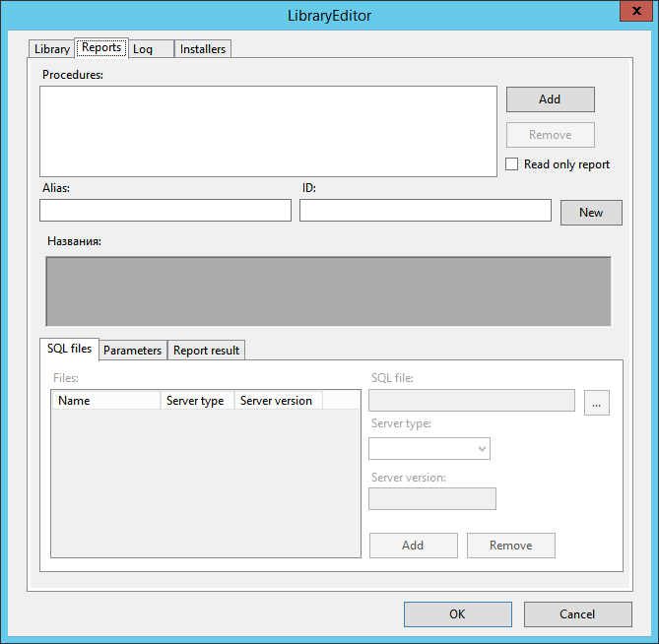
Task: Open the Installers tab
Action: (203, 49)
